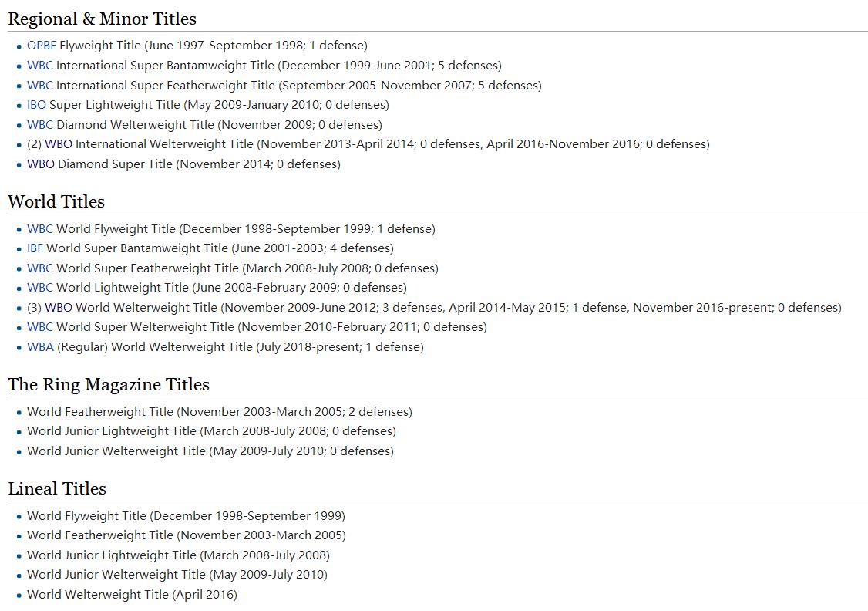The width and height of the screenshot is (868, 611).
Task: Click the IBF World Super Bantamweight link
Action: 35,248
